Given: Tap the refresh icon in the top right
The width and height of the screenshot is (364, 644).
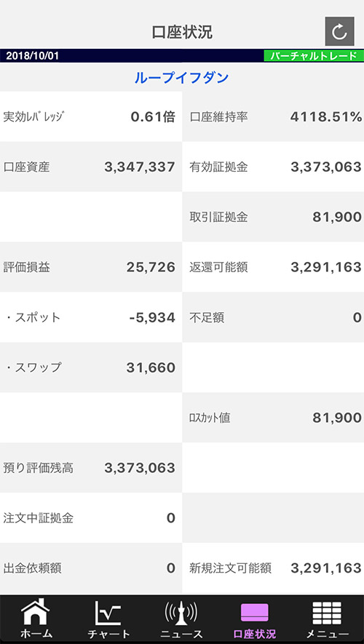Looking at the screenshot, I should [x=339, y=31].
